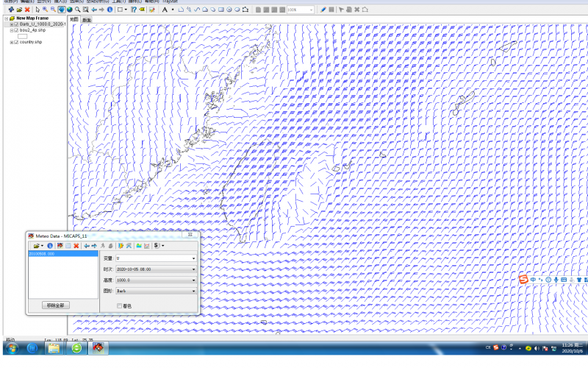Expand the 图形 Barb plot type dropdown
Image resolution: width=588 pixels, height=368 pixels.
tap(193, 291)
